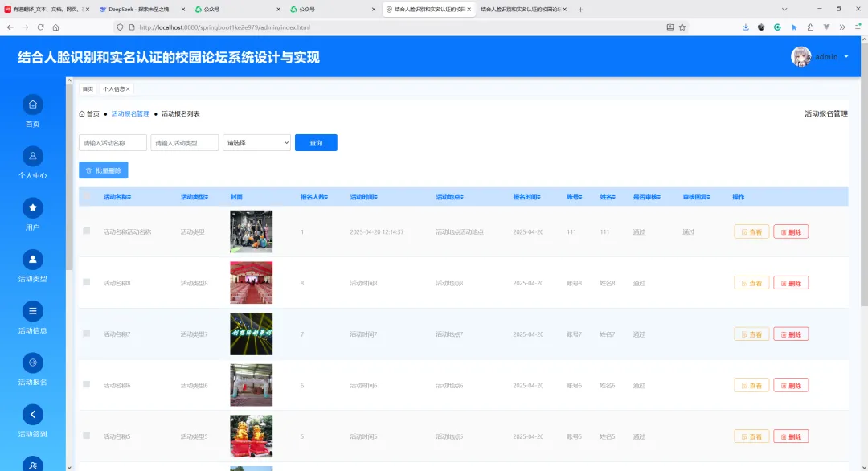Switch to first 公众号 browser tab
The height and width of the screenshot is (471, 868).
tap(237, 10)
